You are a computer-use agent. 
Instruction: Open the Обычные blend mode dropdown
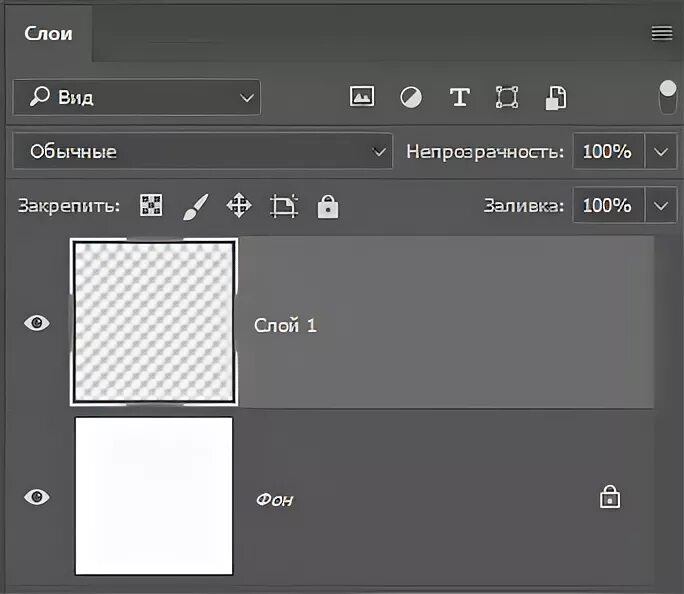(x=202, y=152)
